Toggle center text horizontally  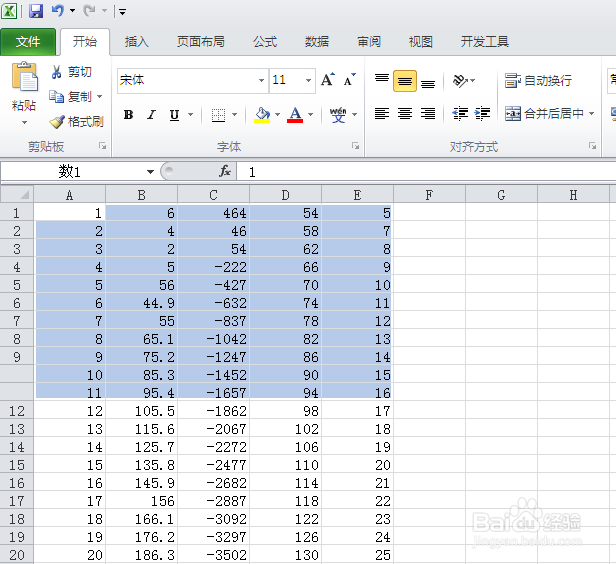pyautogui.click(x=405, y=114)
